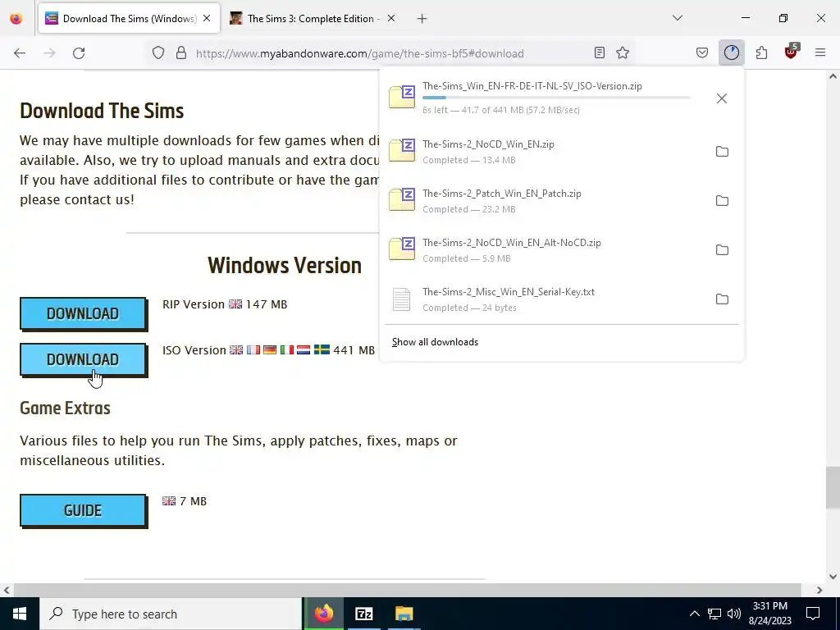Open the notification center icon

tap(813, 614)
